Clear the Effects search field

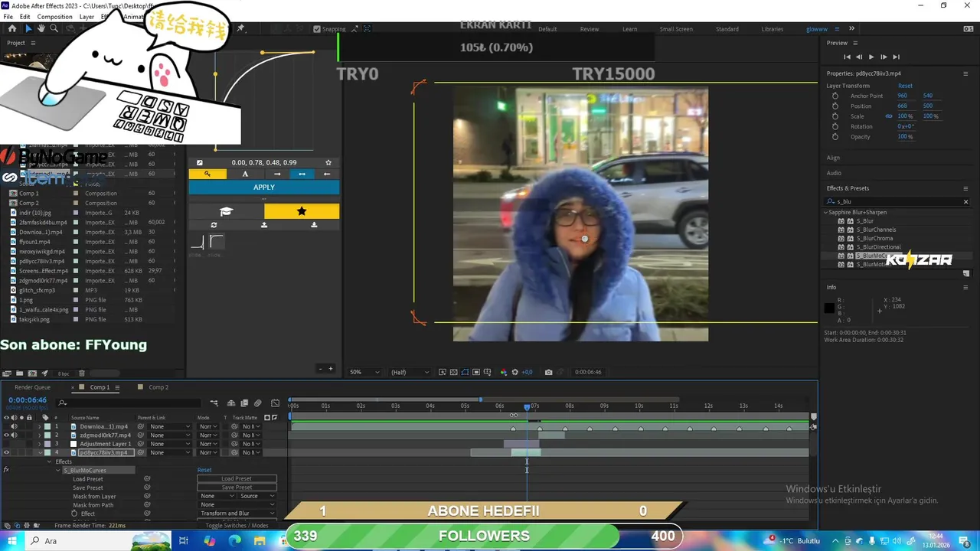tap(965, 202)
